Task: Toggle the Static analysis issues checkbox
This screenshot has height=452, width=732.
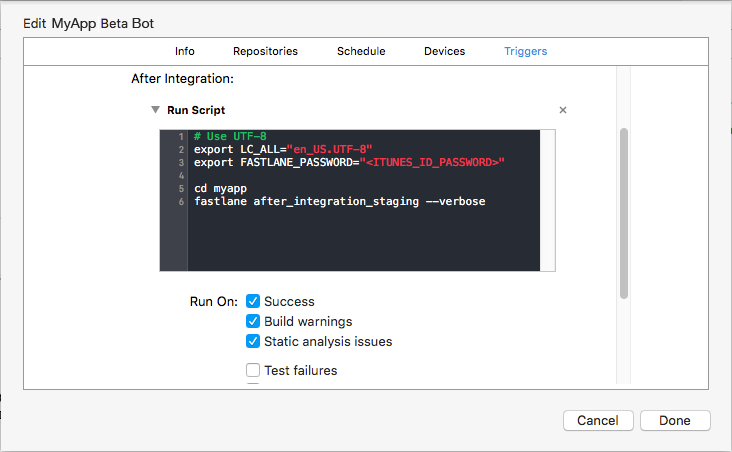Action: tap(253, 341)
